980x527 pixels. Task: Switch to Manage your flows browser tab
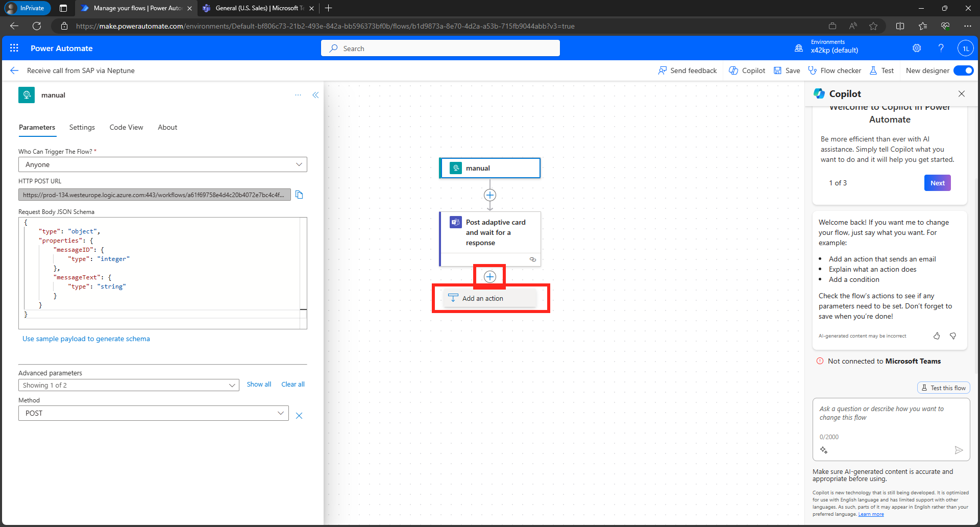tap(136, 8)
